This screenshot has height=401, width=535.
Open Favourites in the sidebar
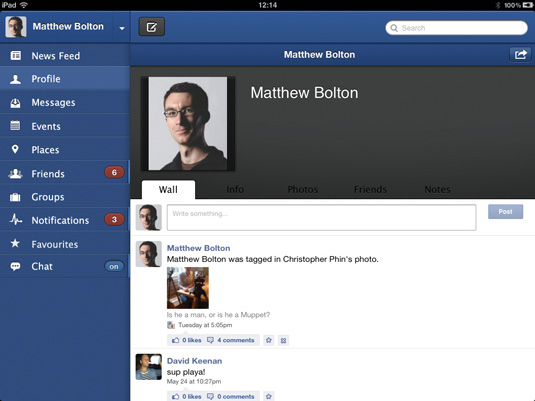click(x=65, y=244)
